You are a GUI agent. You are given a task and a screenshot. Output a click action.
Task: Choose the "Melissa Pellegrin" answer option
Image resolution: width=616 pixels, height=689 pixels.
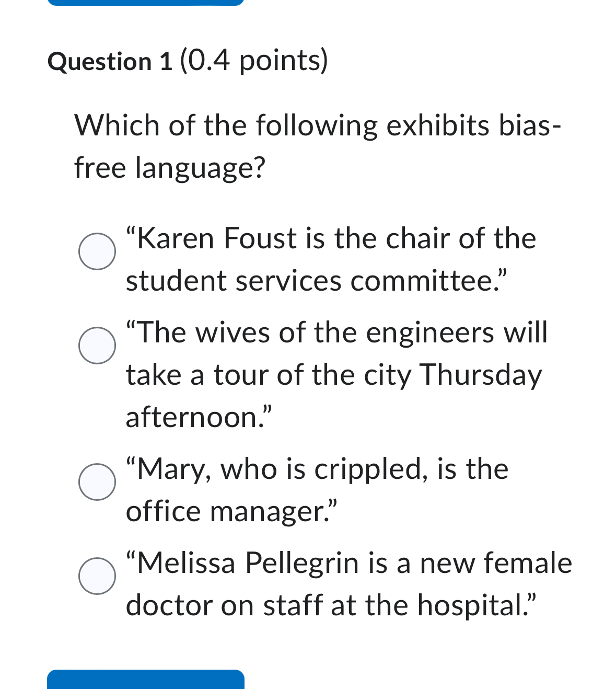tap(97, 577)
